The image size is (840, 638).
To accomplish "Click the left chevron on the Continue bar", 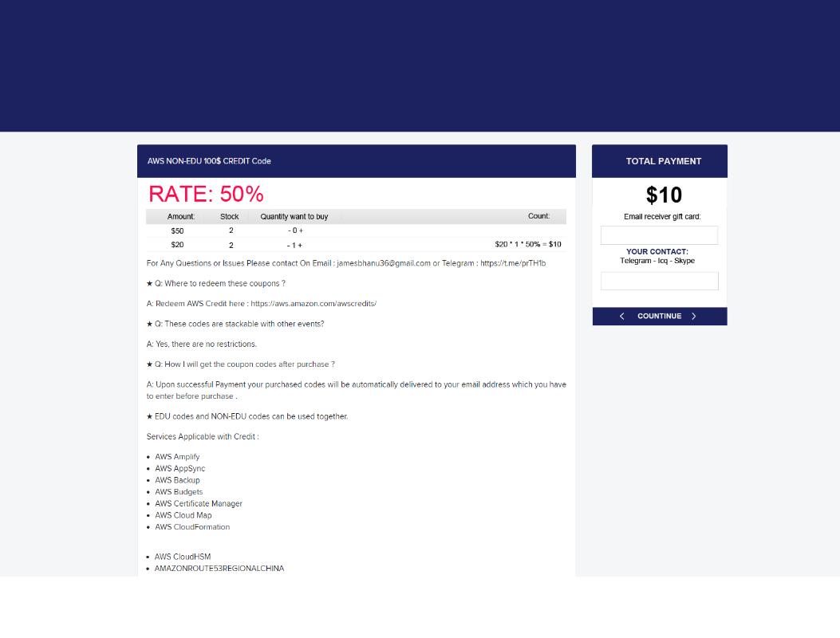I will (622, 317).
